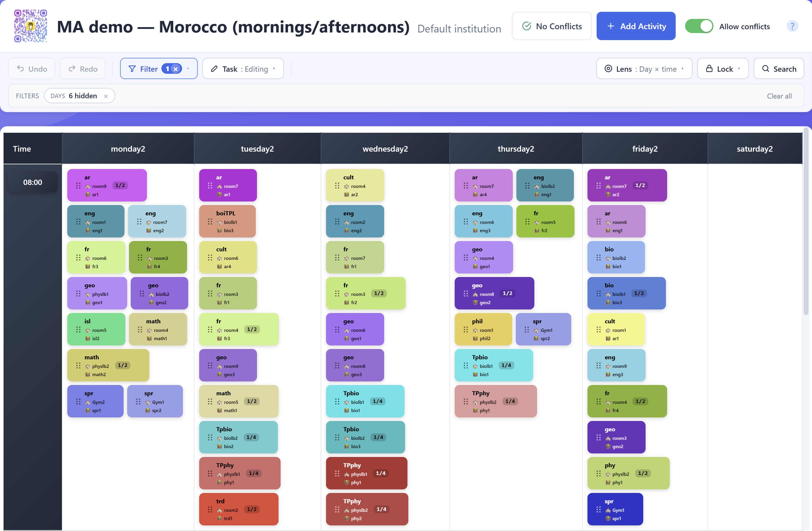This screenshot has width=812, height=531.
Task: Click drag handle on tuesday2 trd card
Action: 210,509
